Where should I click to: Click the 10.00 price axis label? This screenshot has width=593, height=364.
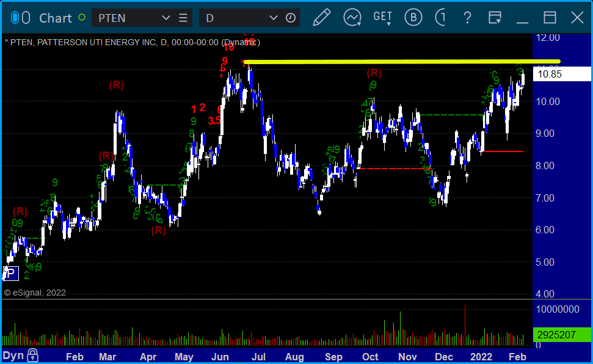click(x=548, y=102)
